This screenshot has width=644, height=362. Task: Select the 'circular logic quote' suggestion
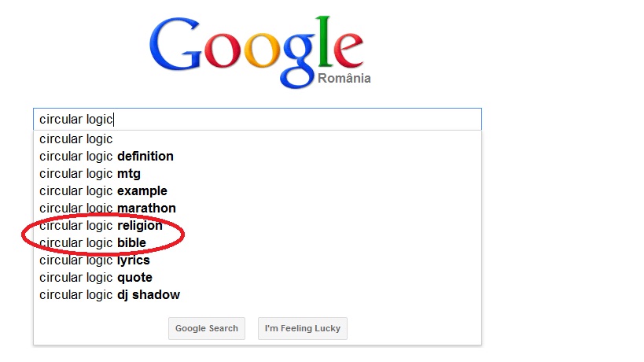[257, 277]
